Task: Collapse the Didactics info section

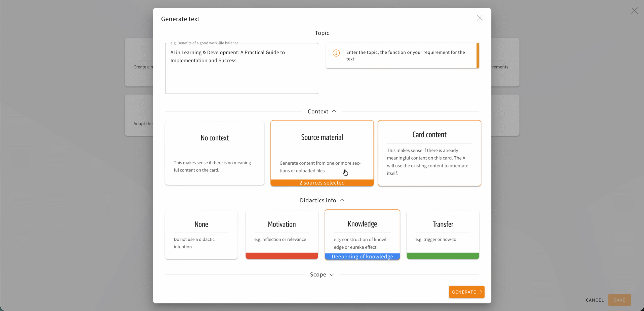Action: (x=342, y=200)
